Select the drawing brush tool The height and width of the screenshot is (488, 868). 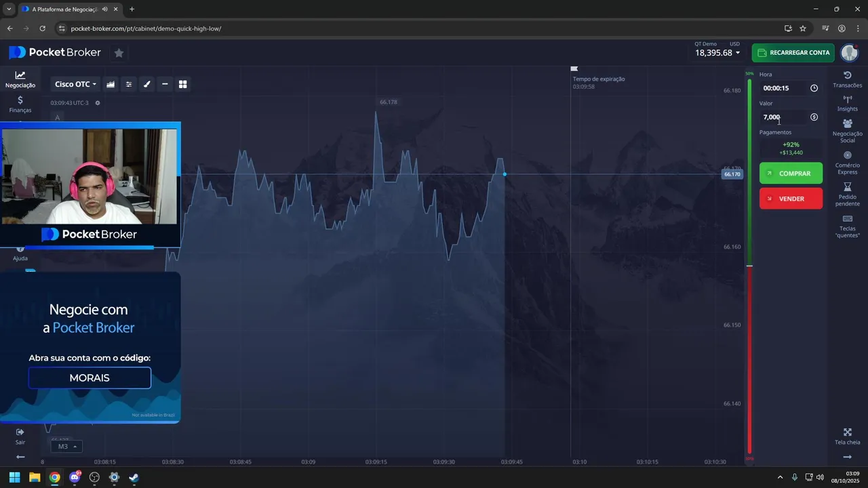pyautogui.click(x=146, y=84)
